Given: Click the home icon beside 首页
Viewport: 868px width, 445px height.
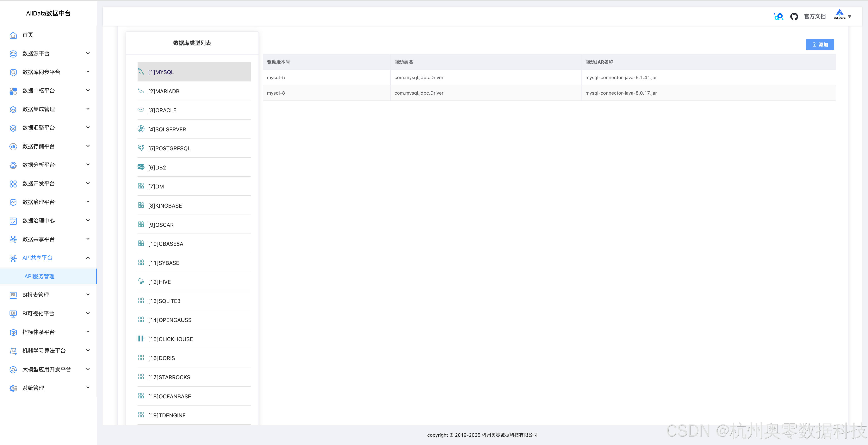Looking at the screenshot, I should [x=13, y=35].
